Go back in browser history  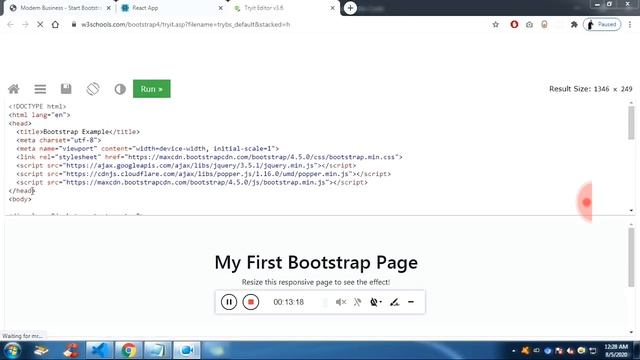tap(11, 24)
